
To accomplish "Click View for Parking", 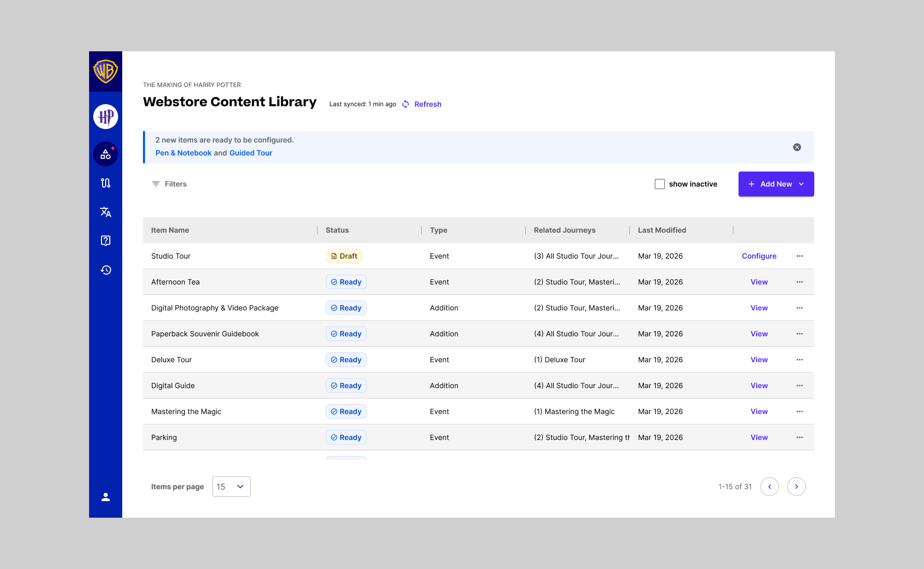I will (759, 437).
